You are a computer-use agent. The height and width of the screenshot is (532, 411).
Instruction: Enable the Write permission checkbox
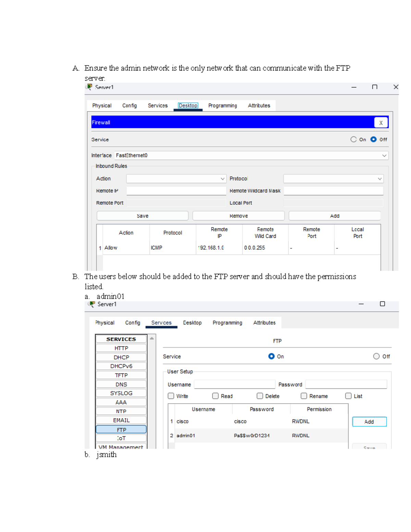(x=171, y=396)
